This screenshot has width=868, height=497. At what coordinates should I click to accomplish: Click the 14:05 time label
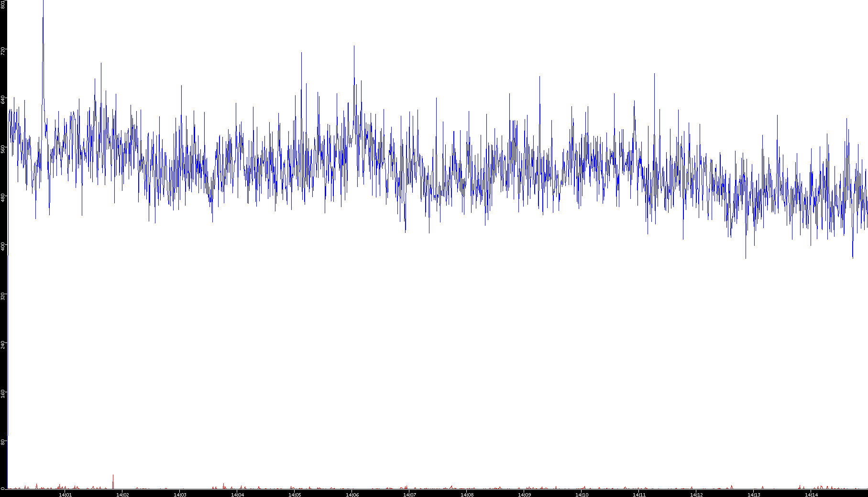295,494
